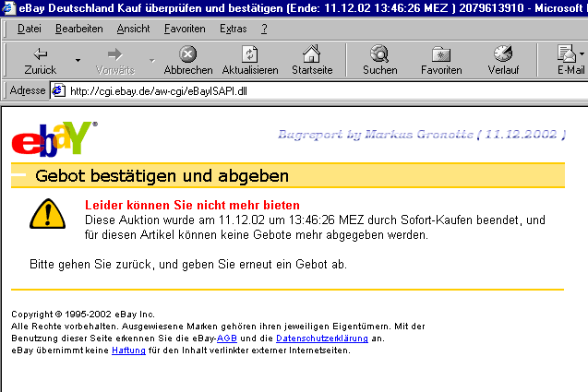Open the Bearbeiten menu
The height and width of the screenshot is (392, 588).
(78, 29)
